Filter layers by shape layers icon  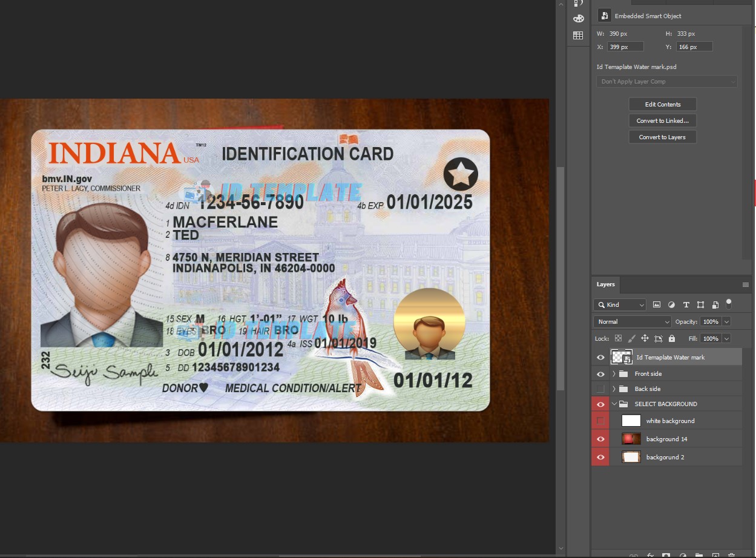[700, 305]
